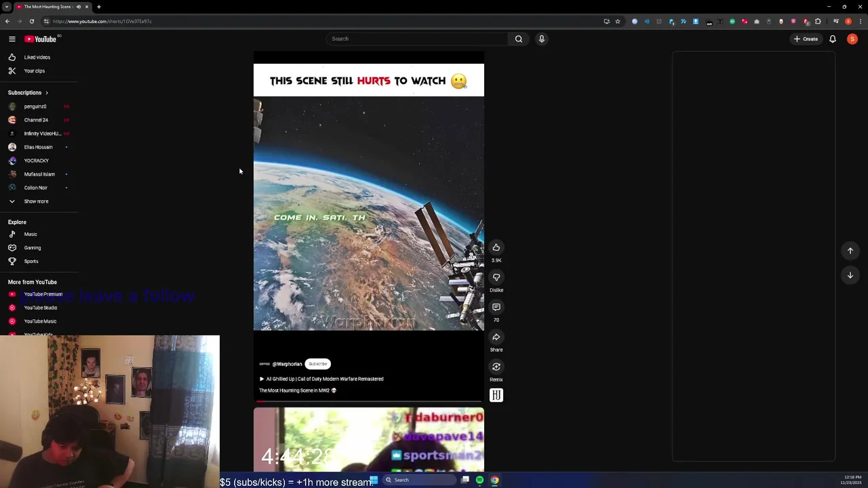This screenshot has width=868, height=488.
Task: Start voice search with the microphone
Action: tap(542, 39)
